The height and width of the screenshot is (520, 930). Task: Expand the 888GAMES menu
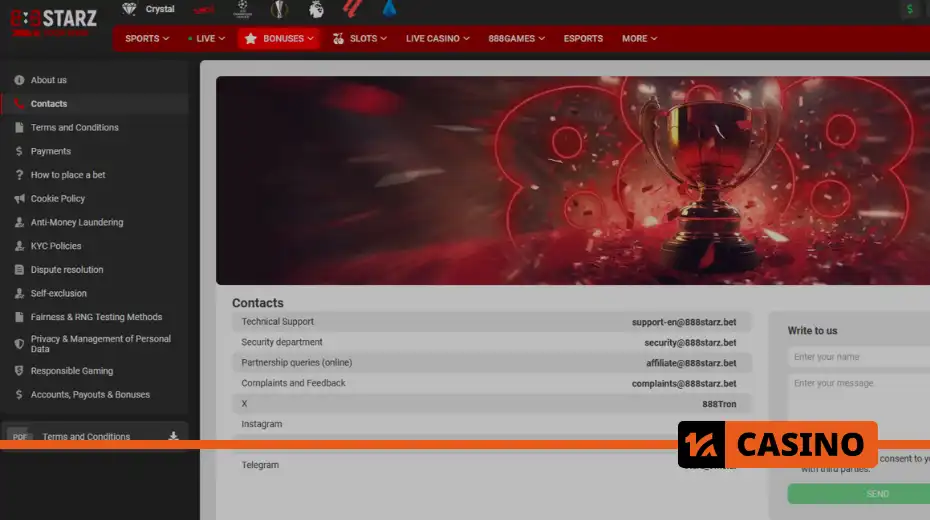(517, 39)
